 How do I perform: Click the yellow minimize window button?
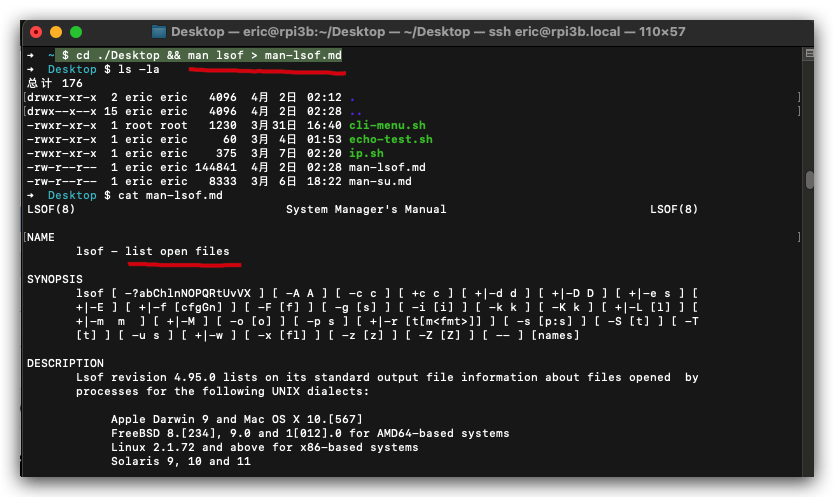click(x=56, y=32)
